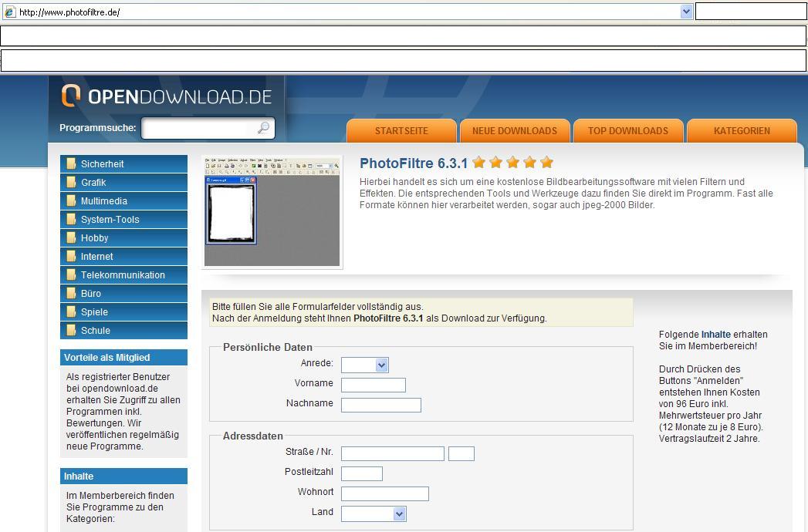Open the address bar URL history dropdown

coord(686,12)
